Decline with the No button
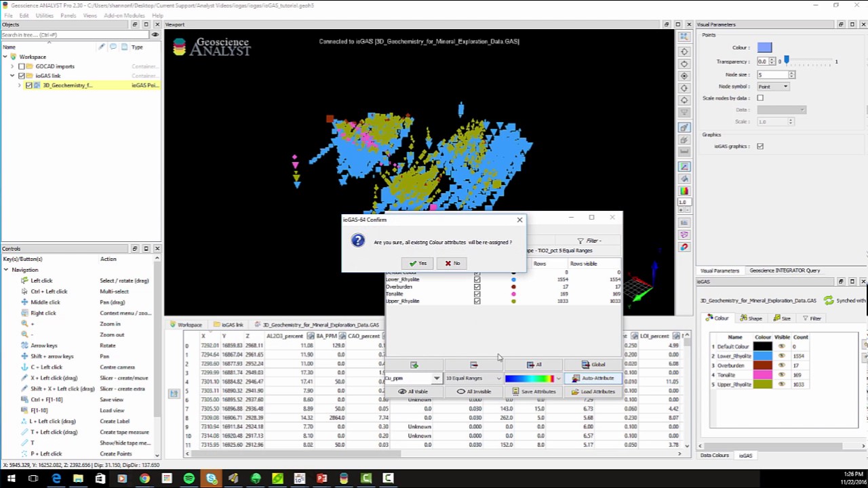The width and height of the screenshot is (868, 488). (x=452, y=263)
